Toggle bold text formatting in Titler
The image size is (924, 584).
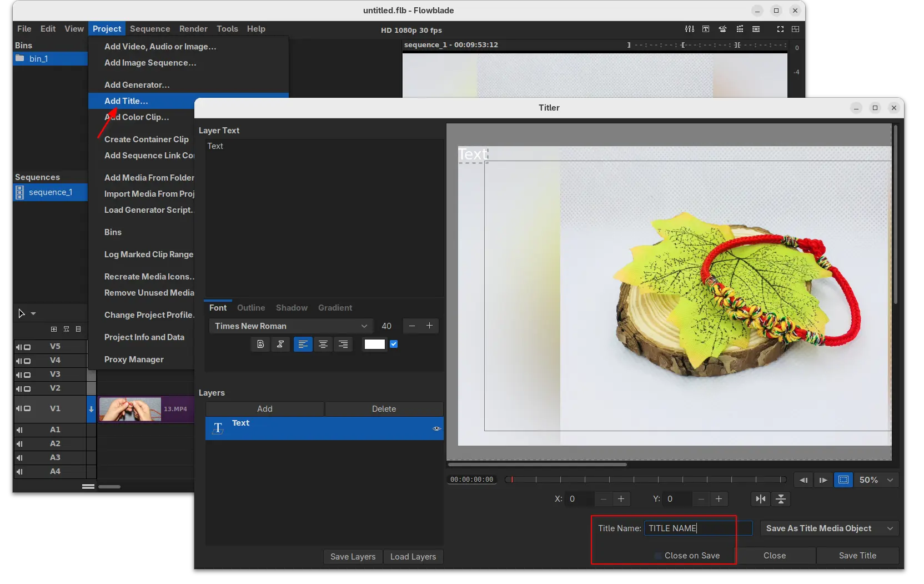pyautogui.click(x=260, y=345)
